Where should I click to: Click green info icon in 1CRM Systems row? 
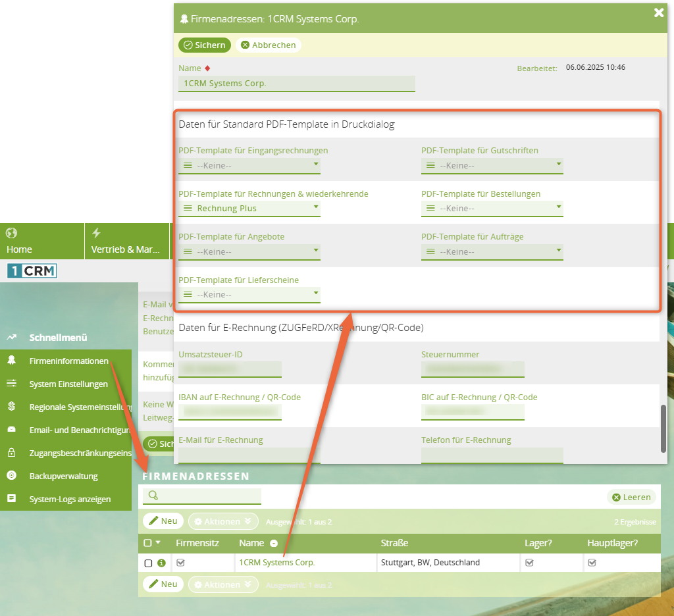coord(162,563)
